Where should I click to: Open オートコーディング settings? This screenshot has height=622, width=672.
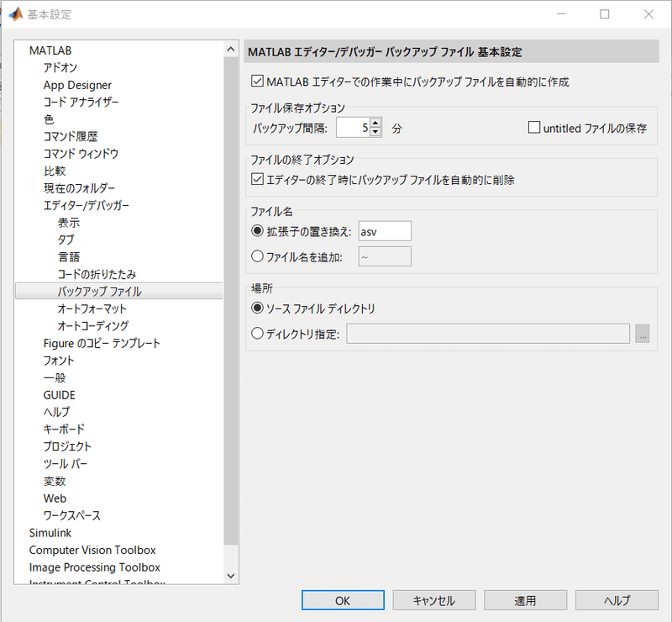pos(93,325)
